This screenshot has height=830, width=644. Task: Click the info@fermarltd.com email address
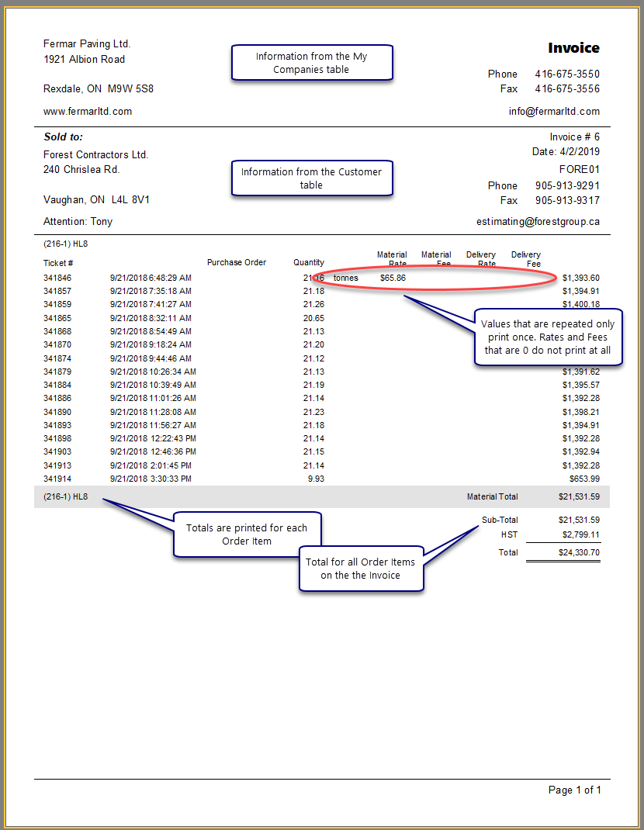pos(554,111)
